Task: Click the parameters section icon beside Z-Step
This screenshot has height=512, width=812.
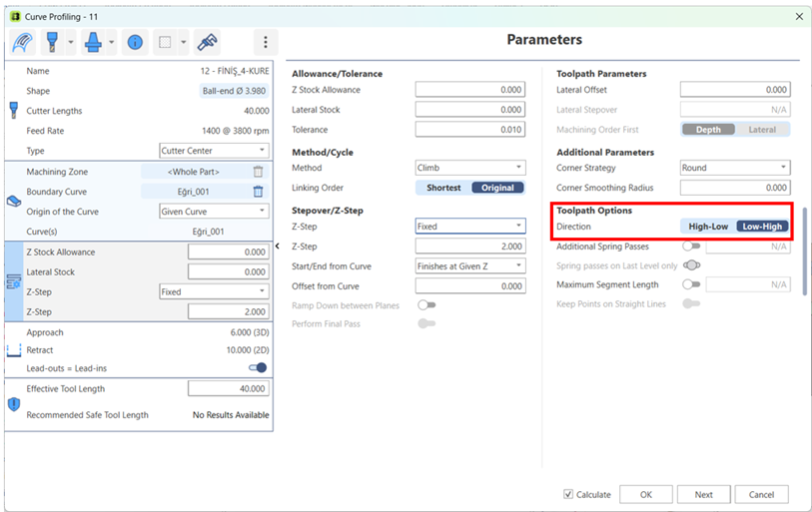Action: point(13,281)
